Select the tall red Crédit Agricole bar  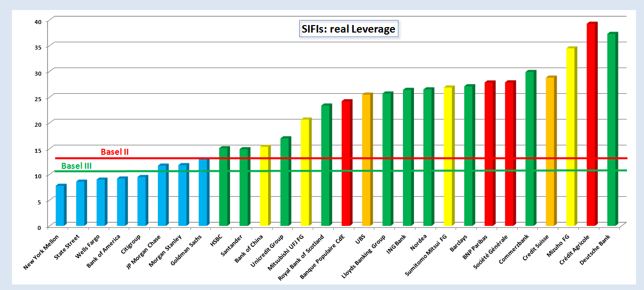click(x=592, y=125)
